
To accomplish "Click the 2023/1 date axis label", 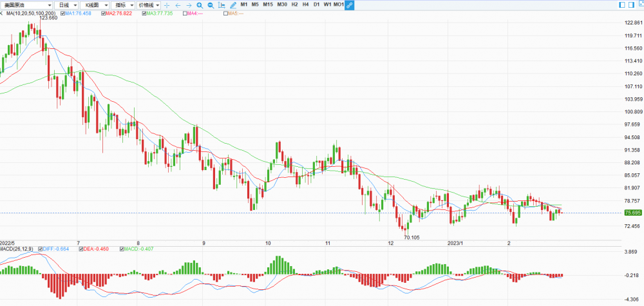I will tap(455, 243).
